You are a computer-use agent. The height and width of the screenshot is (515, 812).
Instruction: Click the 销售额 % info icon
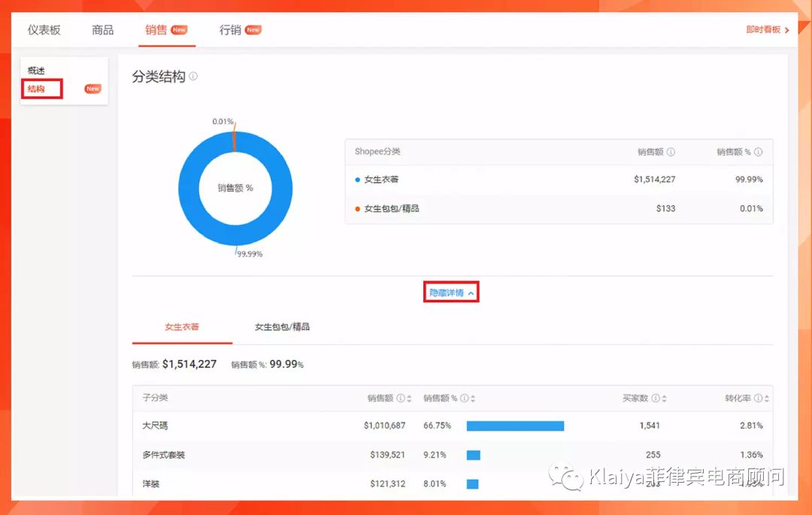coord(759,151)
